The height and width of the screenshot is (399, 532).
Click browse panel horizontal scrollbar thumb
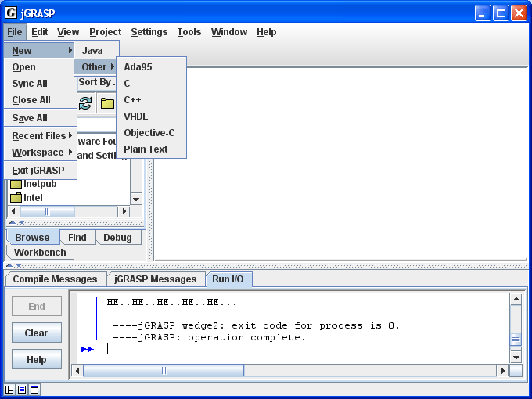pos(47,211)
